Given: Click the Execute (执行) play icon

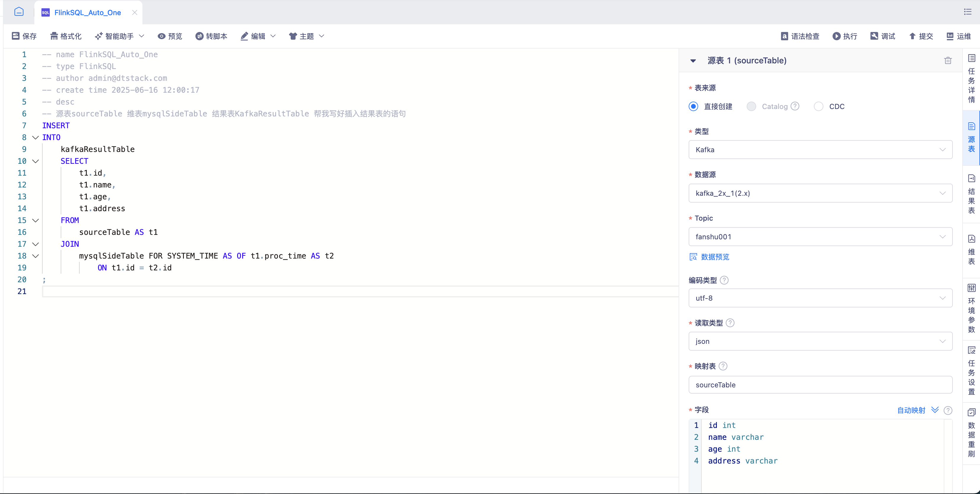Looking at the screenshot, I should (836, 36).
